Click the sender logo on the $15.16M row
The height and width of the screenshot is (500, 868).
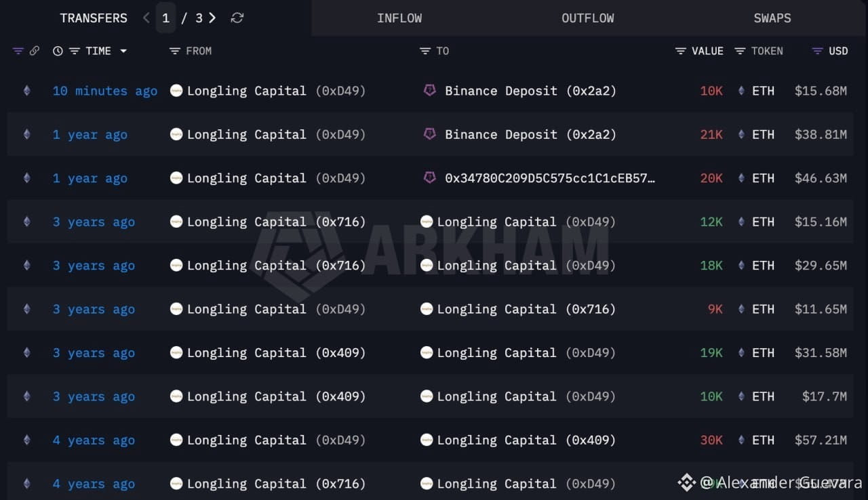coord(176,222)
